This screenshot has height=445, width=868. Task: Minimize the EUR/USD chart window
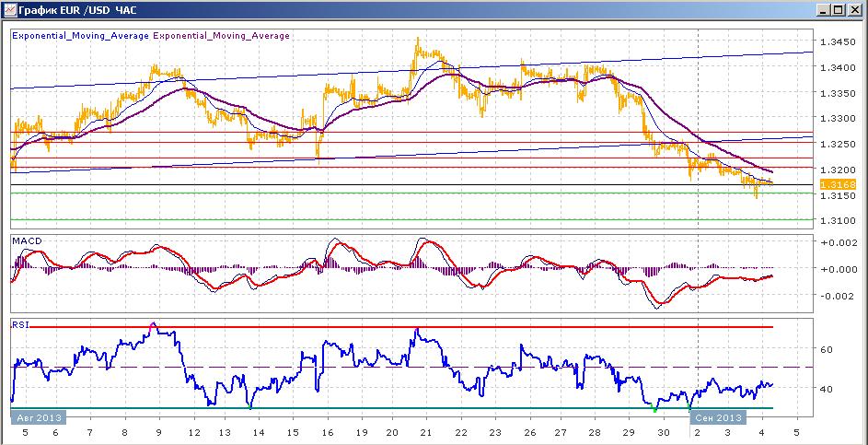pyautogui.click(x=824, y=10)
